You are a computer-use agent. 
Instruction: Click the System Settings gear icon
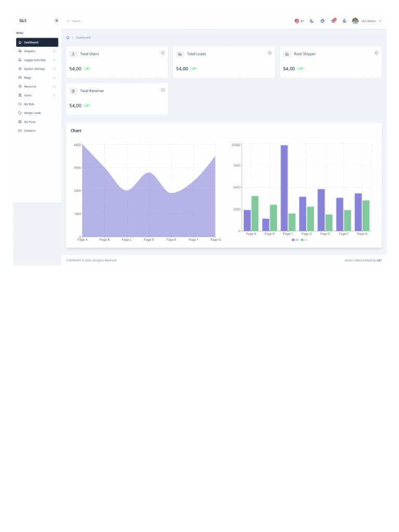20,69
